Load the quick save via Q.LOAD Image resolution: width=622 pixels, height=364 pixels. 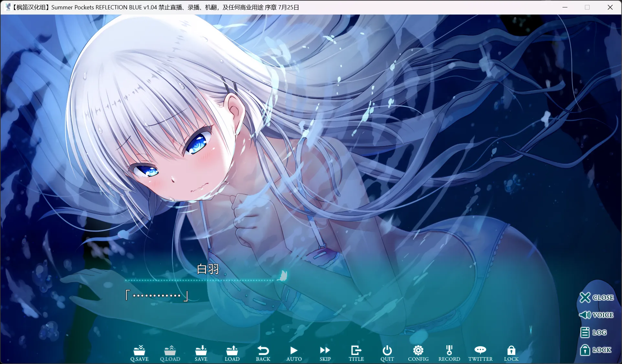170,354
